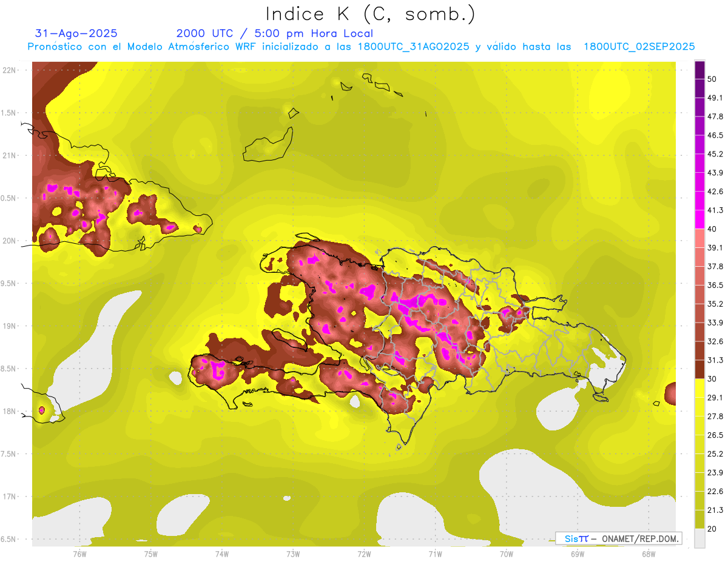The image size is (728, 562).
Task: Click the colorbar value "31.3"
Action: 715,360
